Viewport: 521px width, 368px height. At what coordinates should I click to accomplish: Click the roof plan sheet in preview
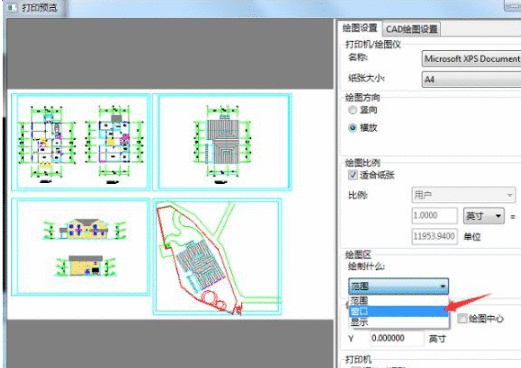tap(222, 142)
